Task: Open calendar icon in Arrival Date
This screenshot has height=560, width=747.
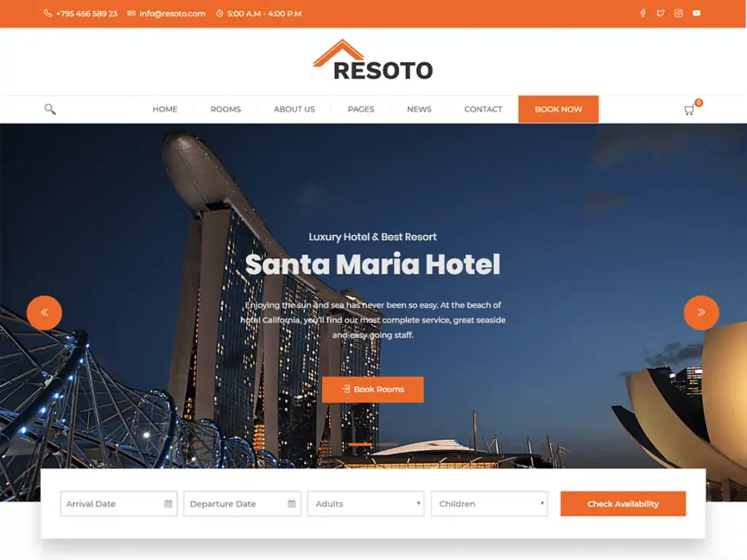Action: [169, 504]
